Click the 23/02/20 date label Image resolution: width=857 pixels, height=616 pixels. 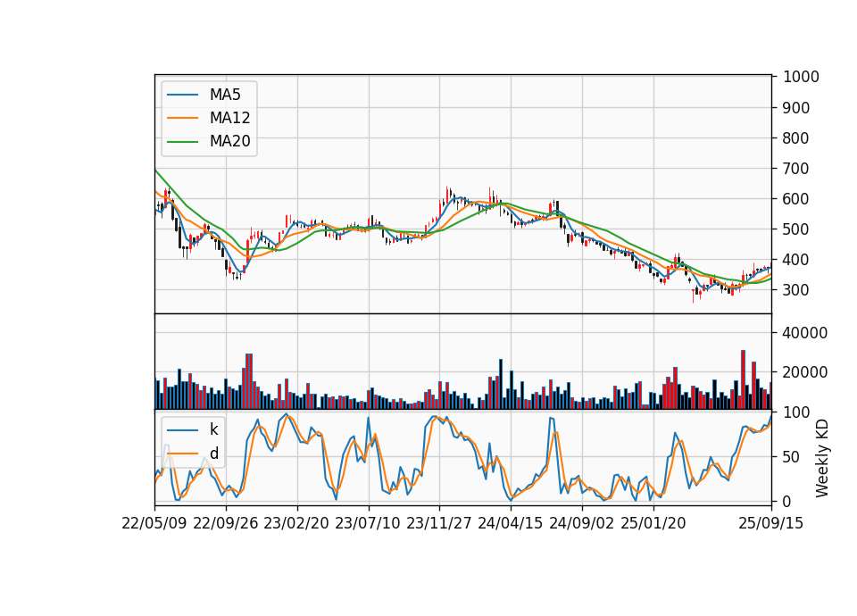pos(296,523)
